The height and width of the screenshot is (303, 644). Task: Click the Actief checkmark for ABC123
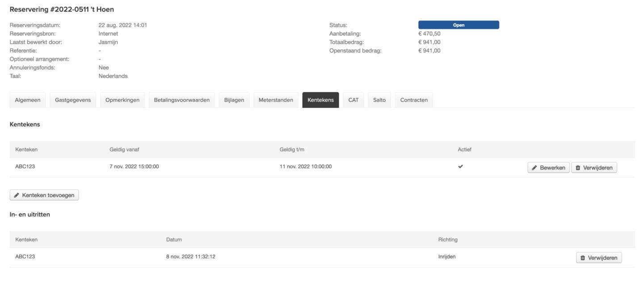[x=461, y=166]
